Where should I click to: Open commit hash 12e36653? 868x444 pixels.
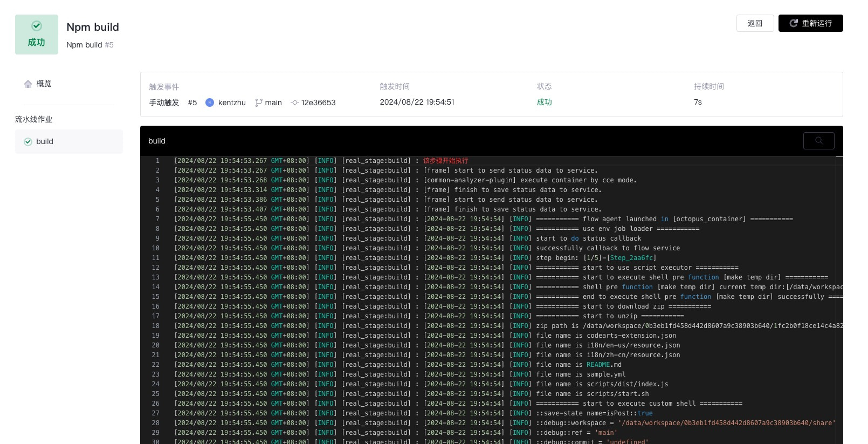click(x=318, y=103)
